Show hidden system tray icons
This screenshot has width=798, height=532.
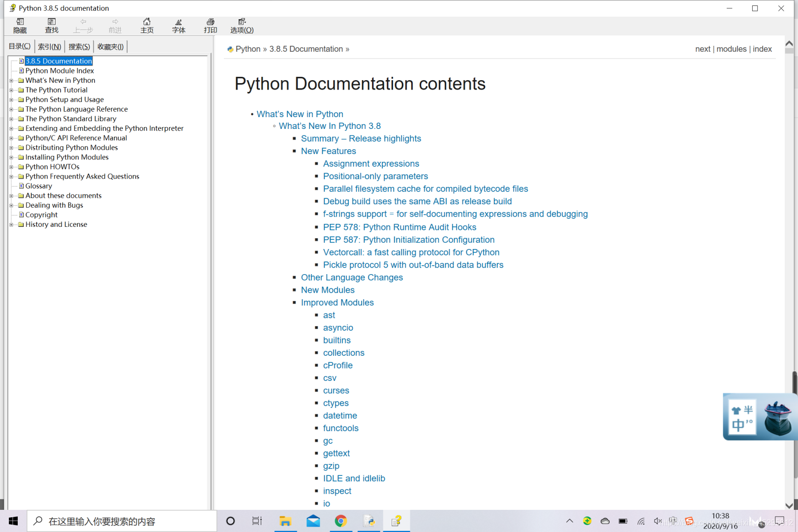click(x=569, y=521)
